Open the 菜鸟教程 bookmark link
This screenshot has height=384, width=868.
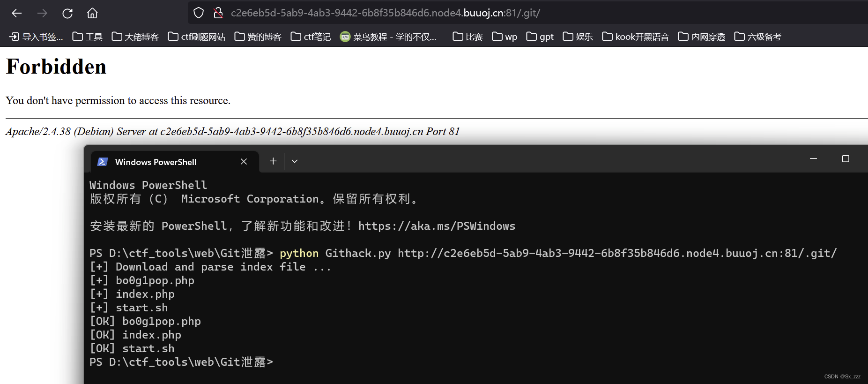(x=388, y=37)
